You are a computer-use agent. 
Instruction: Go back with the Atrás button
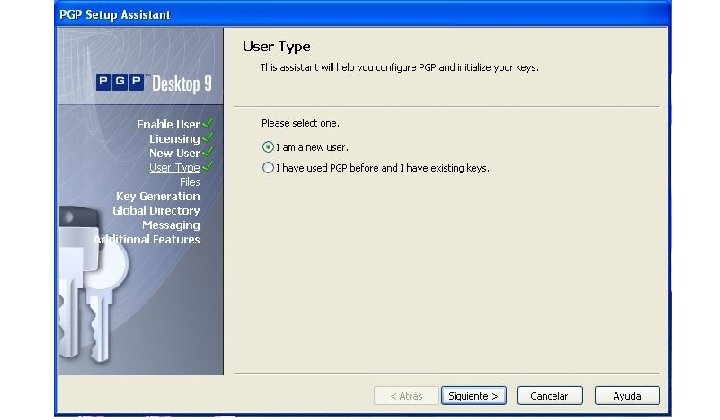[406, 396]
